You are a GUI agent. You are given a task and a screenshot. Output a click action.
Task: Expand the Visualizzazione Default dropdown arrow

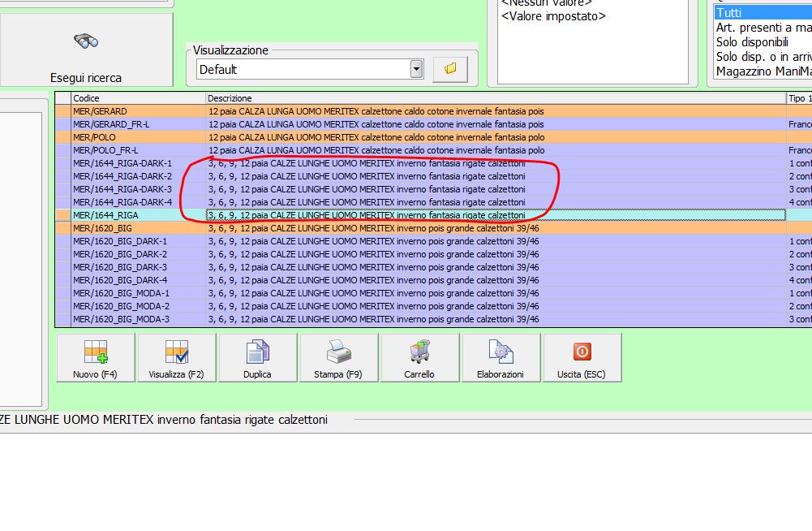416,69
